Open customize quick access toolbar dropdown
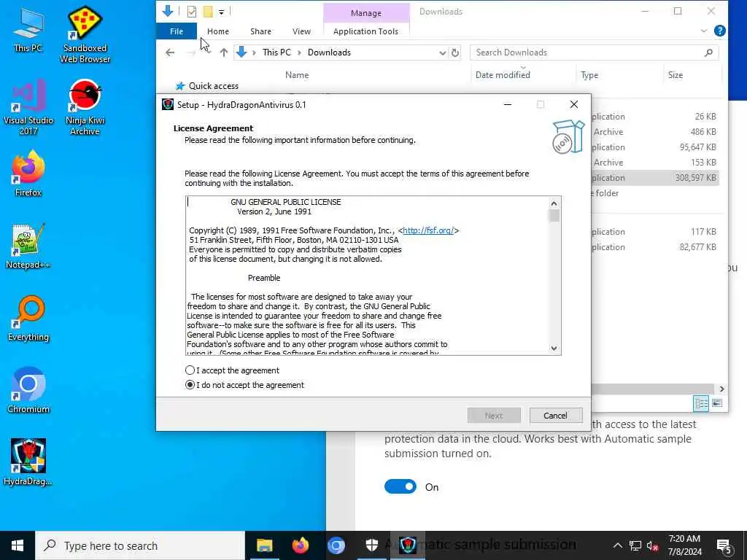 click(222, 12)
